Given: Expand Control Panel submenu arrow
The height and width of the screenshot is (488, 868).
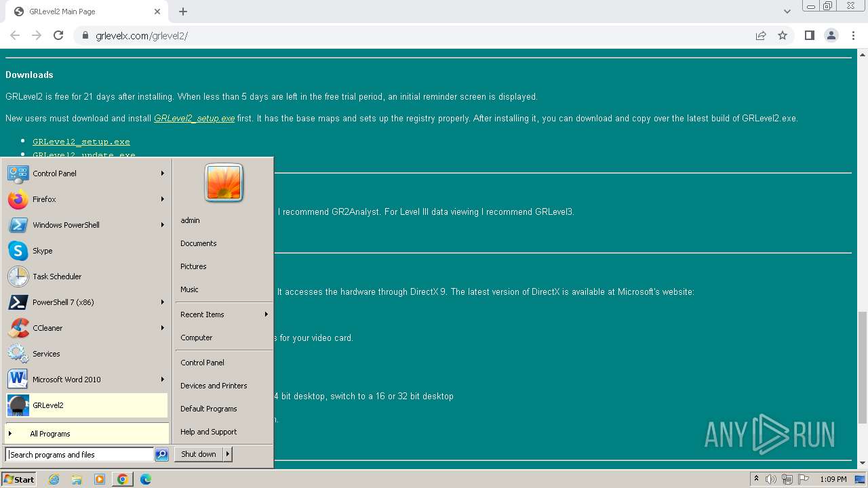Looking at the screenshot, I should [163, 174].
